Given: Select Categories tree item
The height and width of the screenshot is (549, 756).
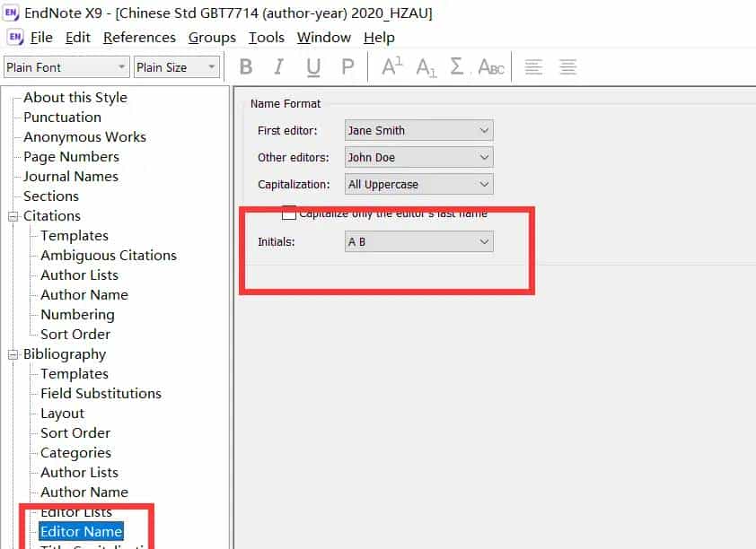Looking at the screenshot, I should pos(75,453).
